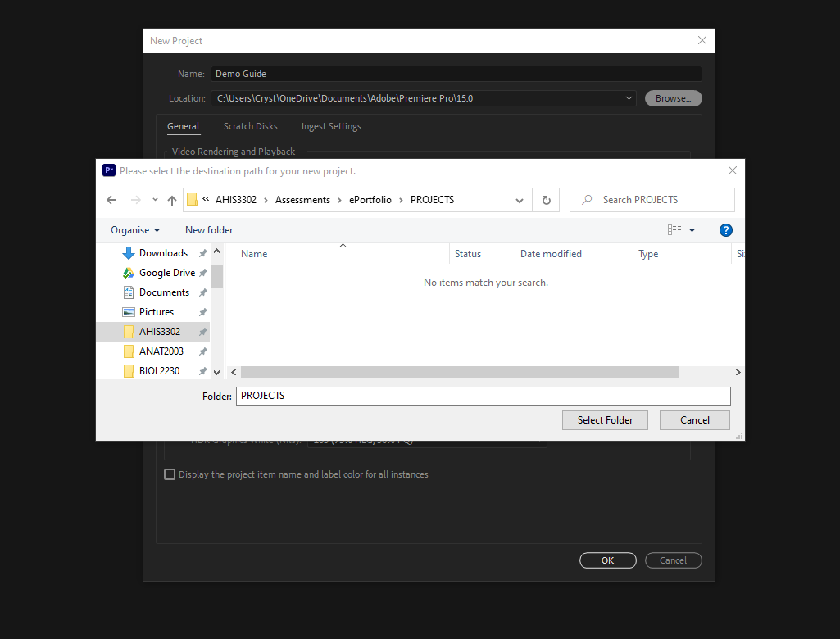Click the pin icon beside Documents
The height and width of the screenshot is (639, 840).
(x=203, y=292)
